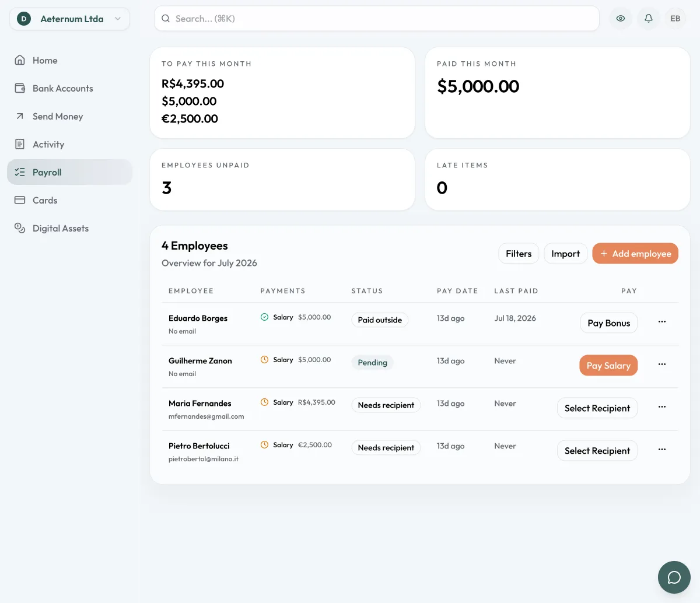Click the Pending status badge

pyautogui.click(x=372, y=362)
